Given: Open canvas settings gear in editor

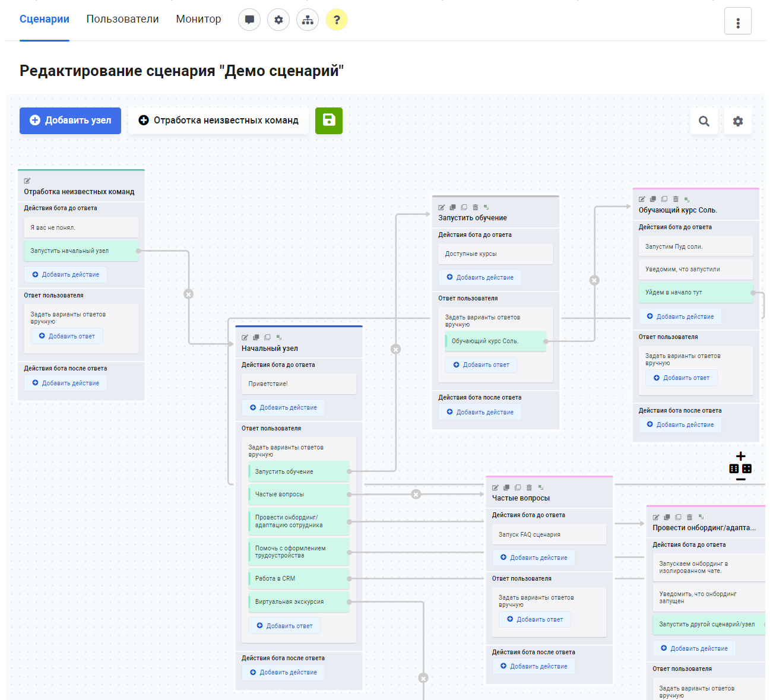Looking at the screenshot, I should point(737,121).
